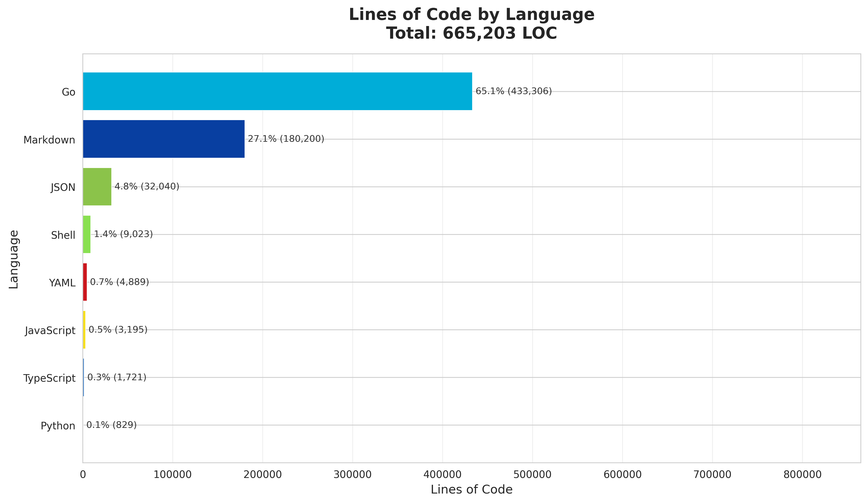868x503 pixels.
Task: Click the Python axis label
Action: click(58, 426)
